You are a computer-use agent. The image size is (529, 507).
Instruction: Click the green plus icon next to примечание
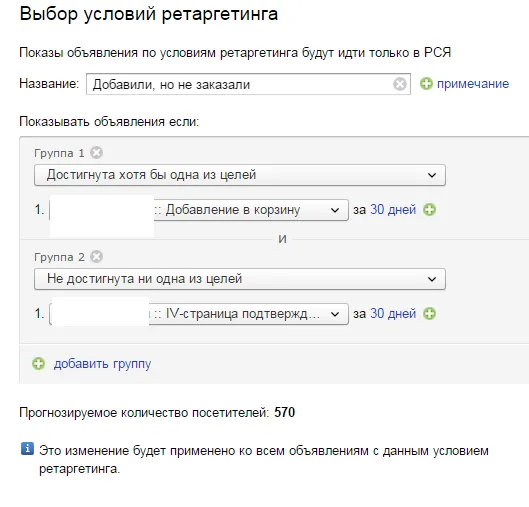click(x=426, y=84)
